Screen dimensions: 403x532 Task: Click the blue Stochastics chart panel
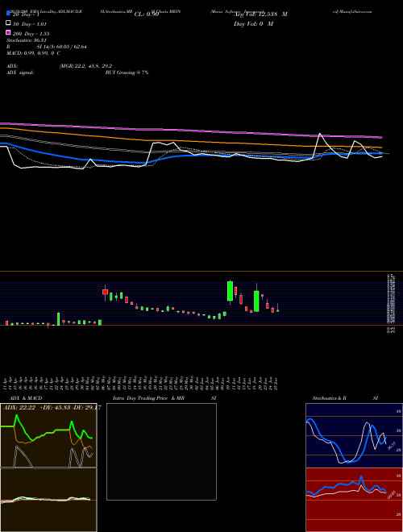coord(354,435)
